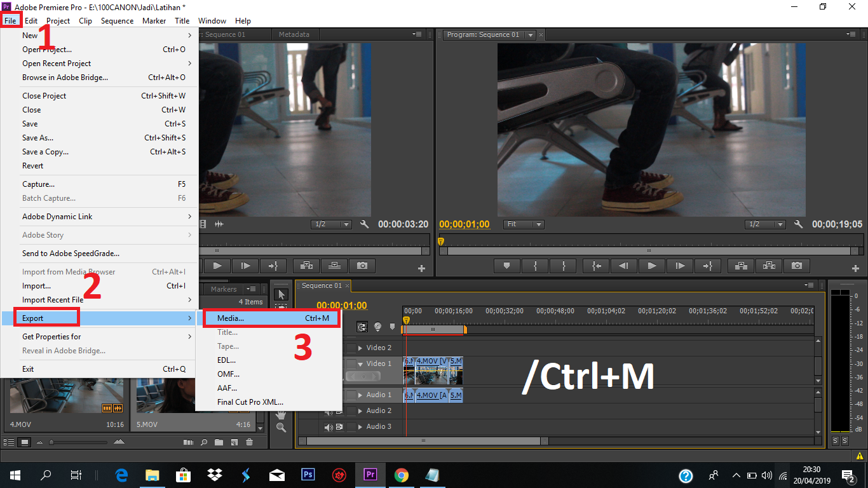The image size is (868, 488).
Task: Click the Overwrite button in Source monitor
Action: (334, 266)
